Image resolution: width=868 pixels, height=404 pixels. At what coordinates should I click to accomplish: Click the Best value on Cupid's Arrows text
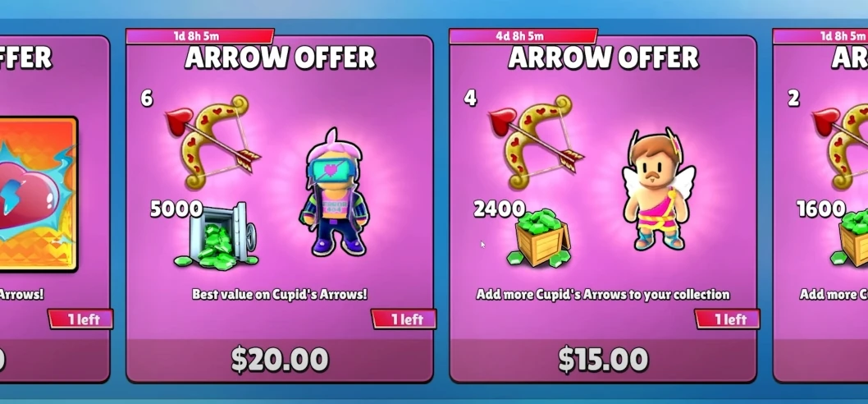click(x=280, y=294)
